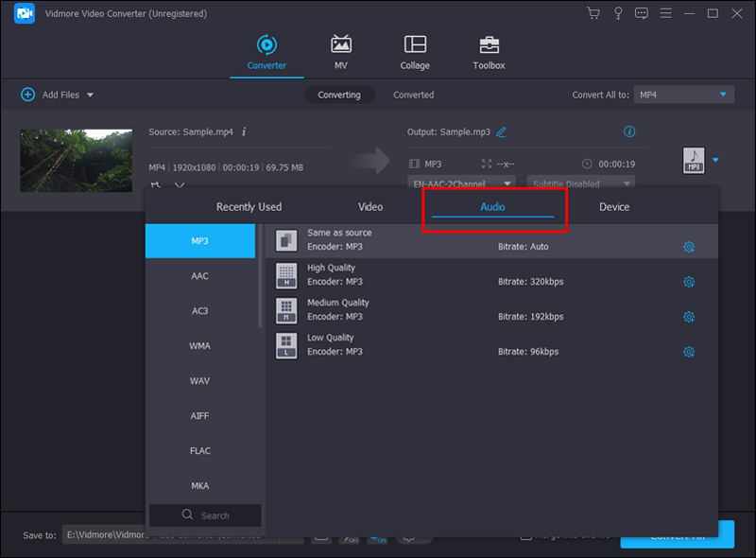Click the Save to path field
The width and height of the screenshot is (756, 558).
click(x=171, y=535)
